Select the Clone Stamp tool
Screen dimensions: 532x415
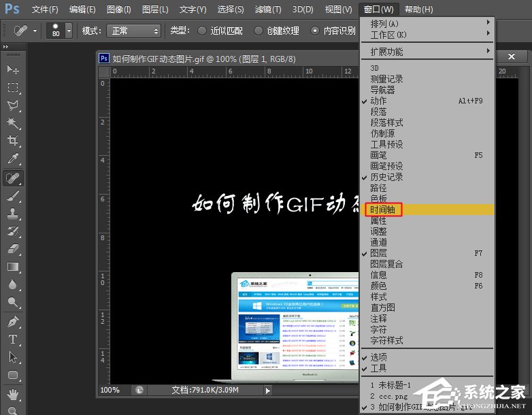(x=13, y=214)
